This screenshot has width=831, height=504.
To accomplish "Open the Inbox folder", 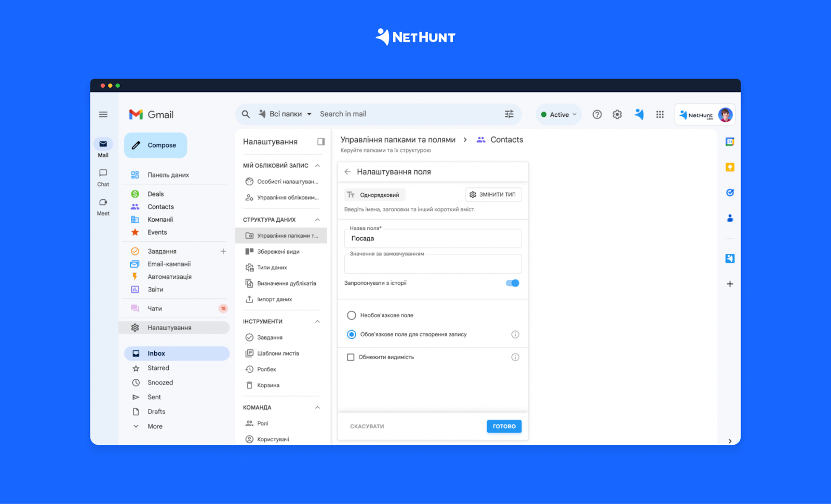I will [177, 353].
